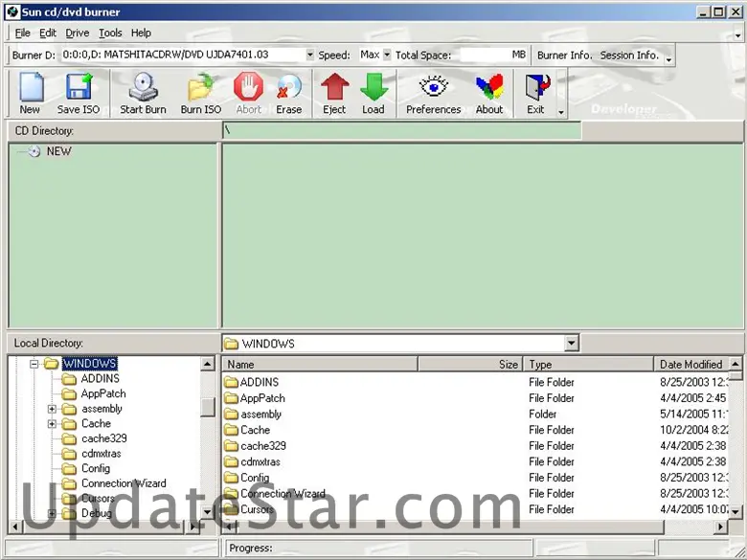Open the Drive menu
Screen dimensions: 747x560
(77, 33)
